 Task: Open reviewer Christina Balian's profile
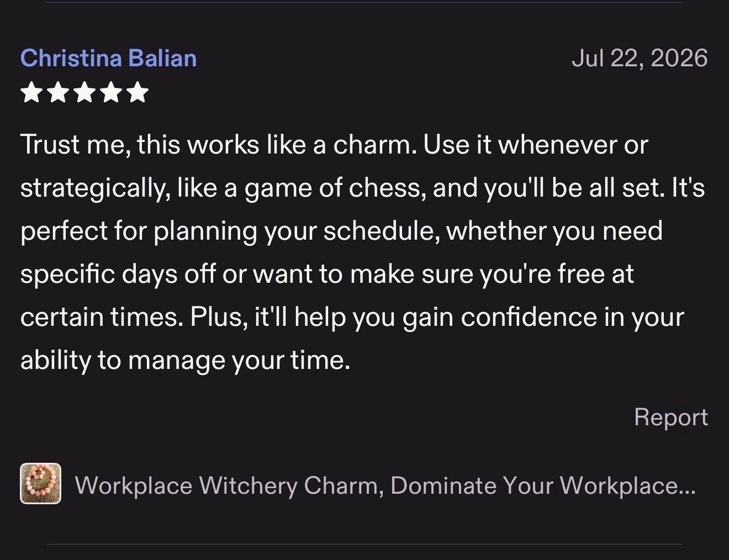click(x=108, y=58)
